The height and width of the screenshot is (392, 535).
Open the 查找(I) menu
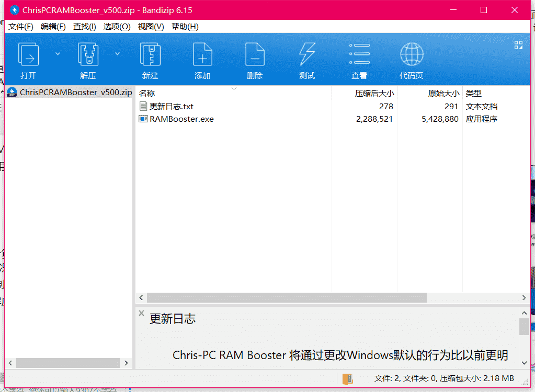click(85, 27)
